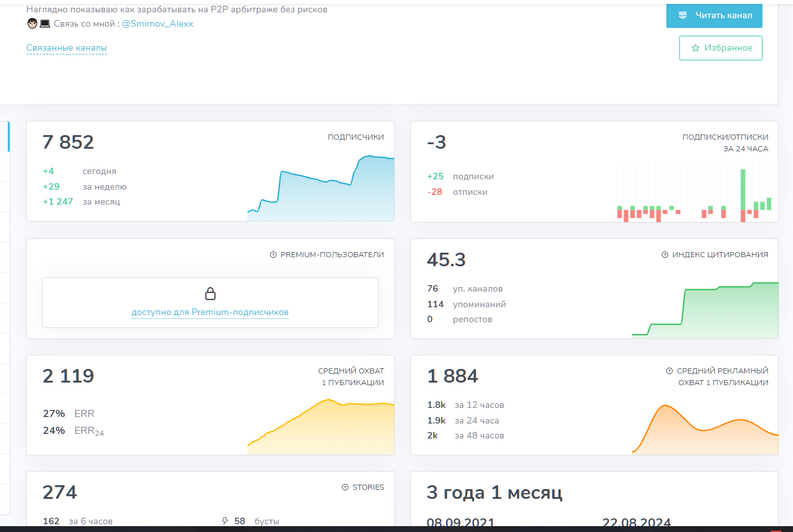The image size is (793, 532).
Task: Click the info icon next to Индекс цитирования
Action: coord(665,255)
